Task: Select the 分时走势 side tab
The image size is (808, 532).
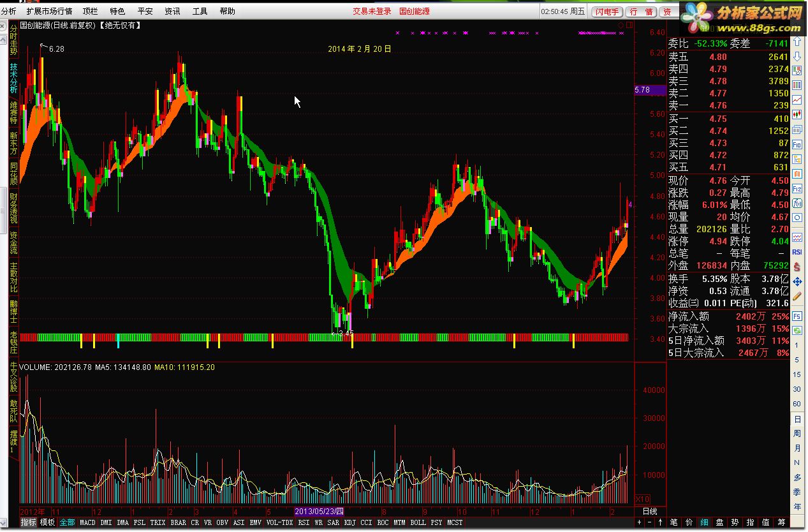Action: pyautogui.click(x=14, y=40)
